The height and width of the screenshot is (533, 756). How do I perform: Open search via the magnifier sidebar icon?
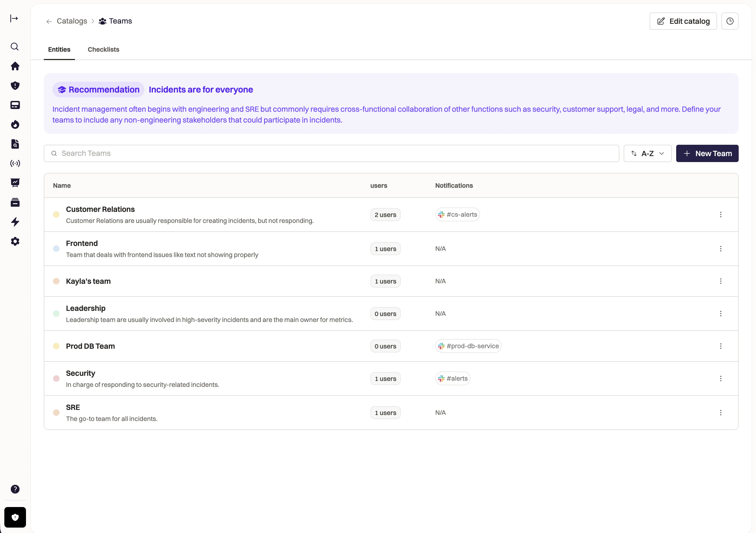[15, 47]
